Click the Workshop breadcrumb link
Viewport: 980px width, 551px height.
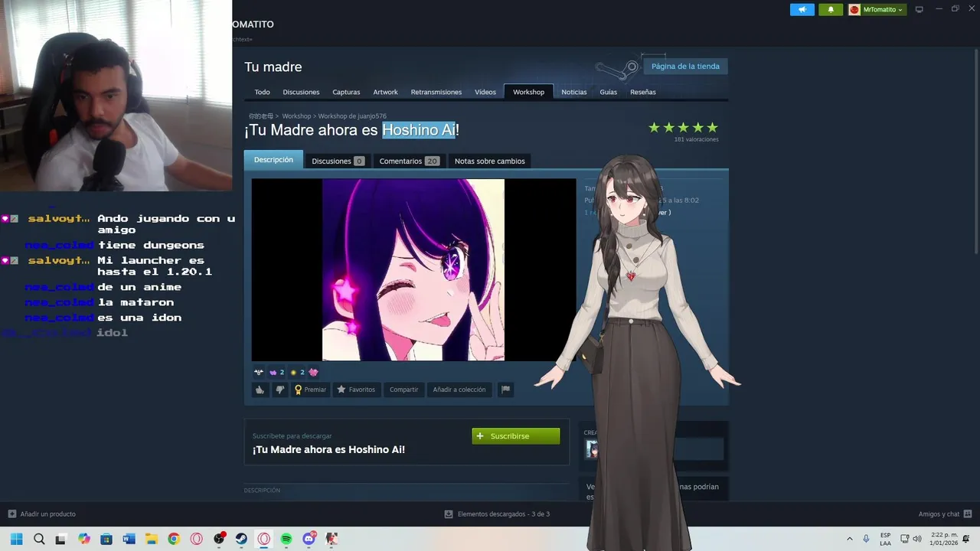pyautogui.click(x=296, y=116)
